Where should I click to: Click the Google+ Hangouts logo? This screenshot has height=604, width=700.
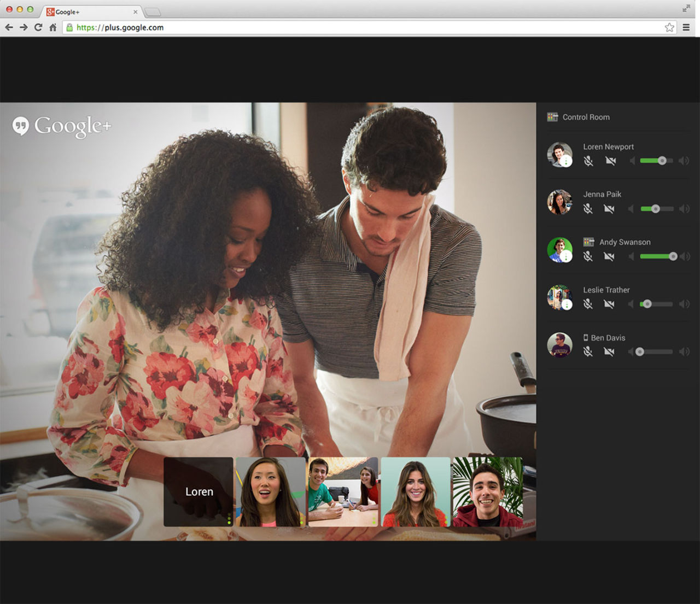(62, 126)
